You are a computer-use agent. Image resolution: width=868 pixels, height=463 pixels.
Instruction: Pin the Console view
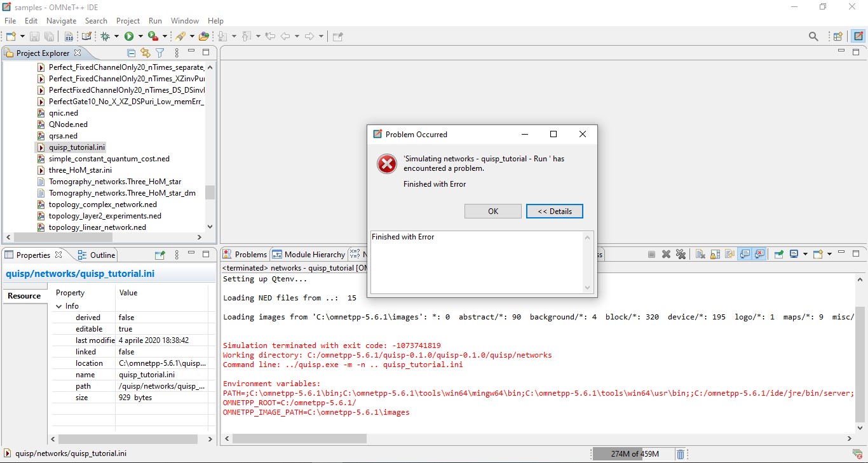coord(778,254)
